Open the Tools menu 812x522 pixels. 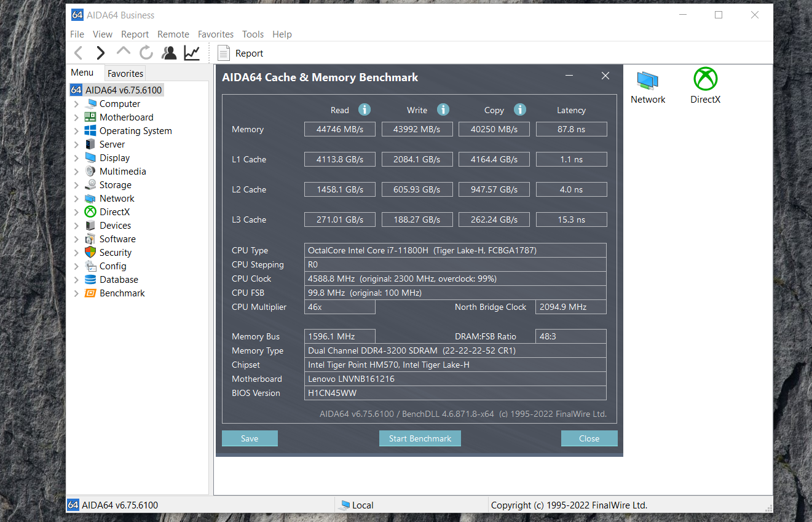click(x=253, y=34)
